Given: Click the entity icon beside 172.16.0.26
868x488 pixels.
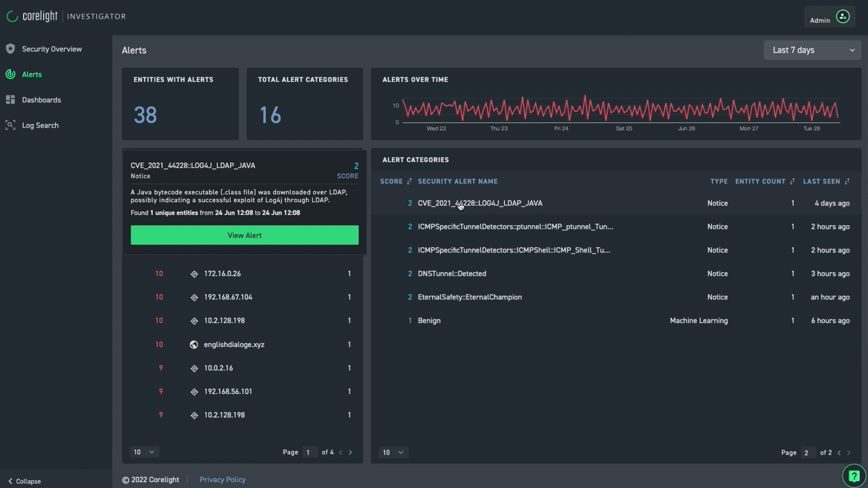Looking at the screenshot, I should pyautogui.click(x=194, y=274).
